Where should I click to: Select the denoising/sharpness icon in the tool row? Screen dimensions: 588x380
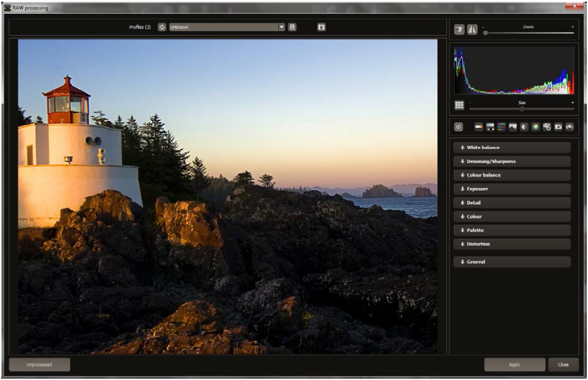[x=490, y=127]
